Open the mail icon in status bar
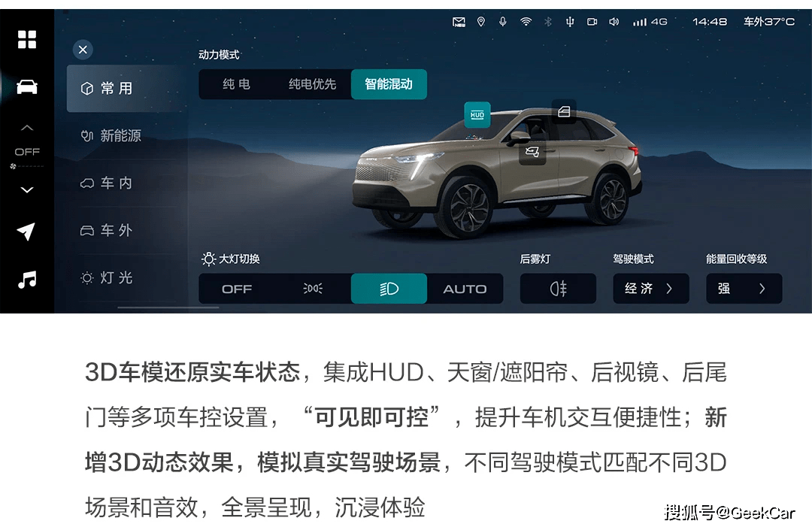Image resolution: width=812 pixels, height=530 pixels. click(459, 22)
